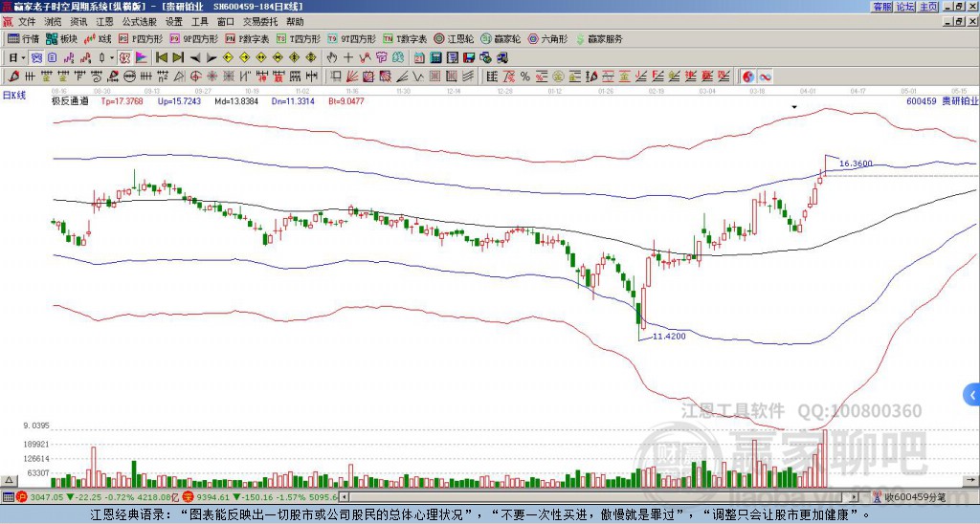The width and height of the screenshot is (980, 524).
Task: Click the Md=13.8384 value
Action: pyautogui.click(x=236, y=100)
